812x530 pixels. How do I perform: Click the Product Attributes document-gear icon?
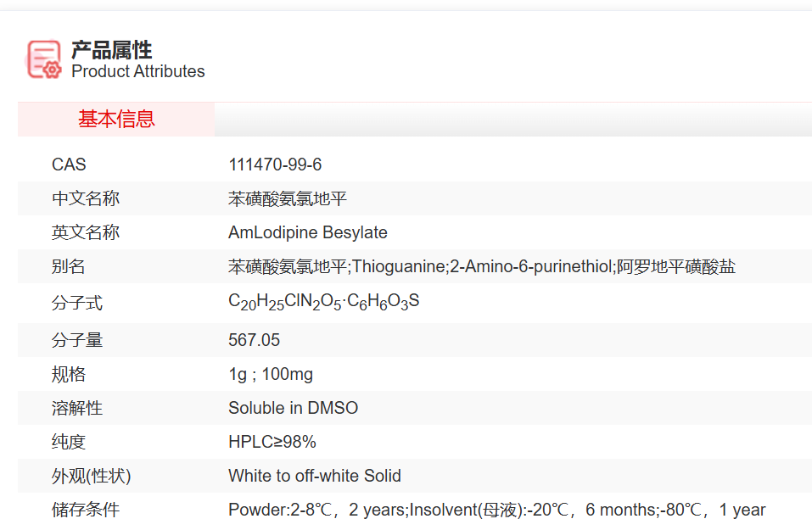pyautogui.click(x=44, y=59)
